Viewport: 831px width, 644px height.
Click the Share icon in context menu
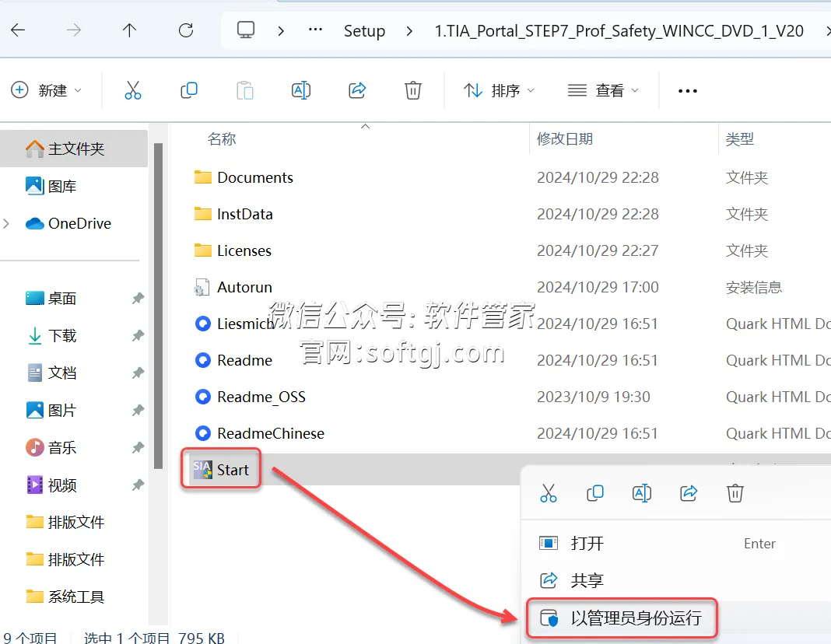tap(689, 493)
